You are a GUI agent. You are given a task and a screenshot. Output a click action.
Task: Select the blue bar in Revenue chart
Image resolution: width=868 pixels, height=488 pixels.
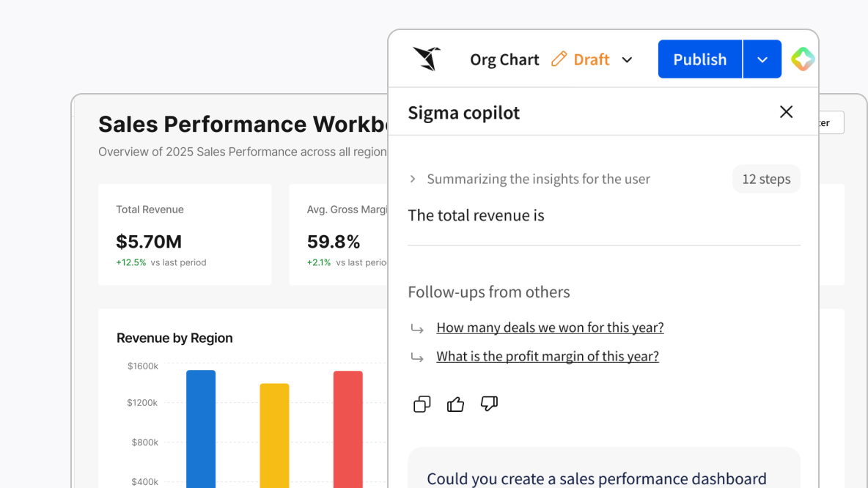click(x=201, y=429)
